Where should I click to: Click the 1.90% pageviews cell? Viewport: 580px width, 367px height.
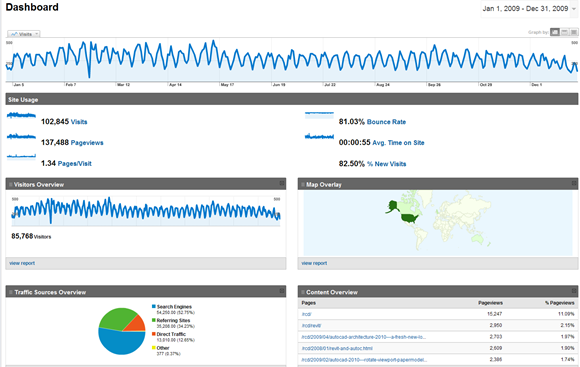coord(567,348)
